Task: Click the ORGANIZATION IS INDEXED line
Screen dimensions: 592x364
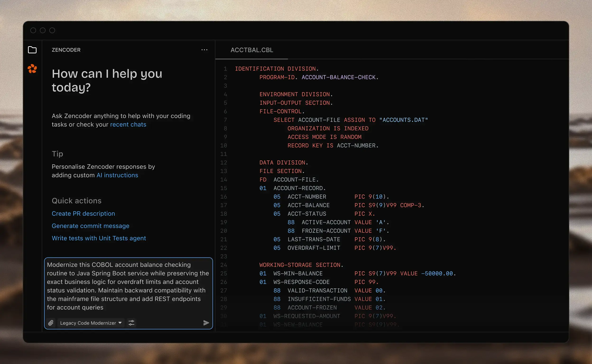Action: tap(328, 128)
